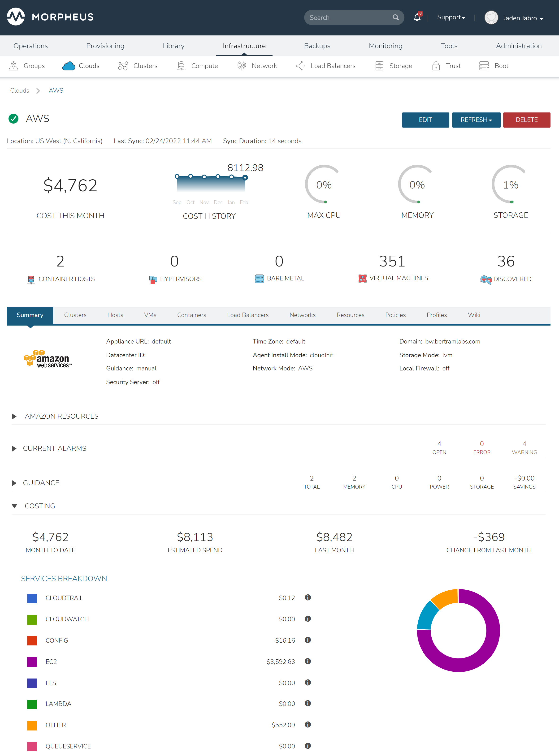Open the notifications bell
The height and width of the screenshot is (756, 559).
pyautogui.click(x=417, y=17)
